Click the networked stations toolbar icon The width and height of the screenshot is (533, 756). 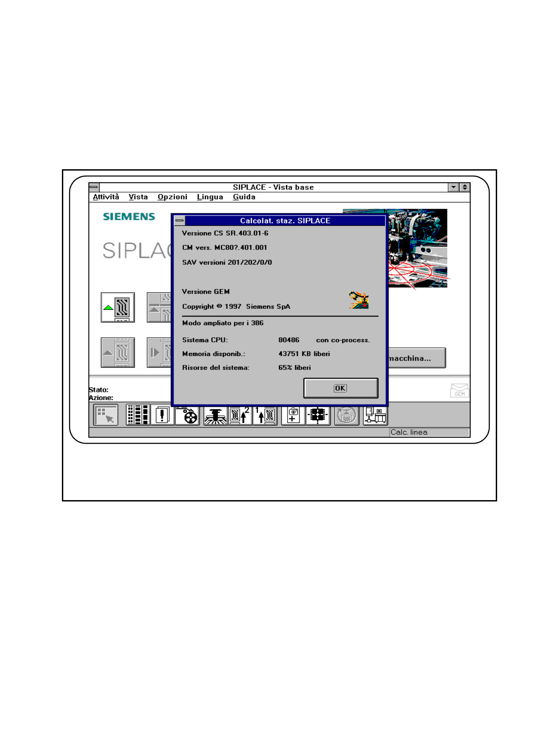point(375,415)
